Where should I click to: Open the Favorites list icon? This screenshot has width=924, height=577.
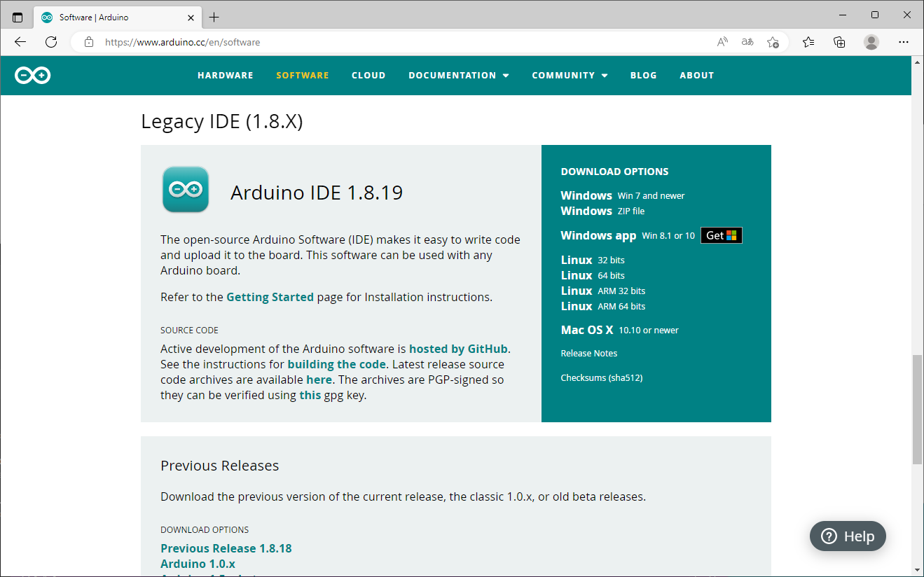click(808, 42)
